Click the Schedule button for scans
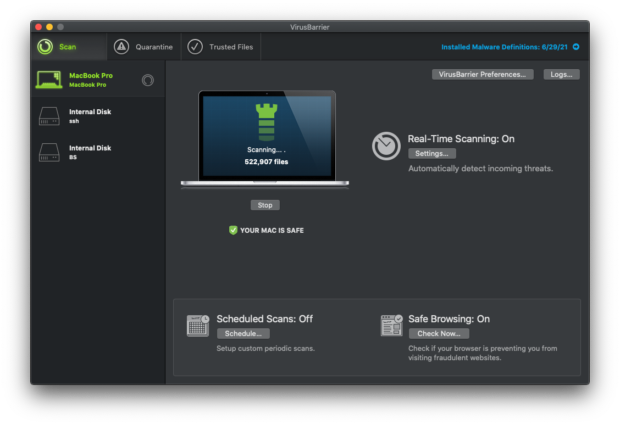 pos(243,333)
